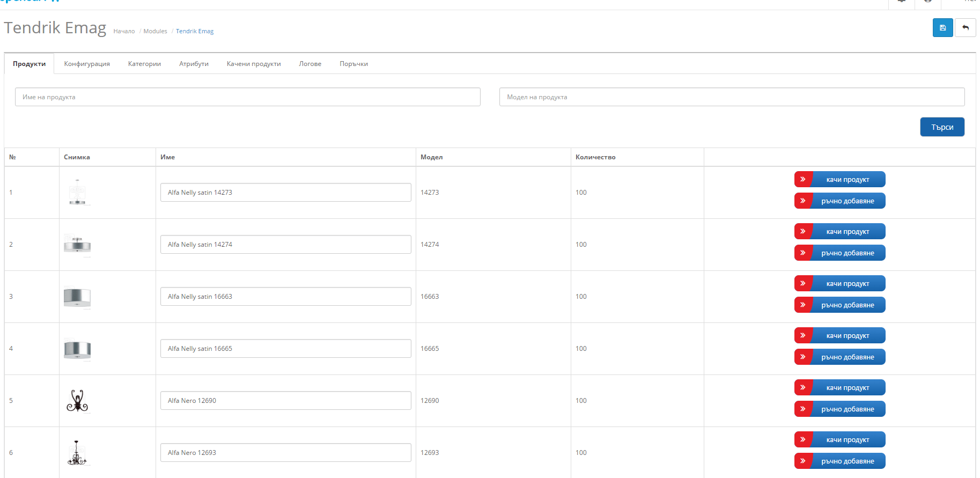Open the Продукти tab
The height and width of the screenshot is (478, 980).
pyautogui.click(x=30, y=64)
